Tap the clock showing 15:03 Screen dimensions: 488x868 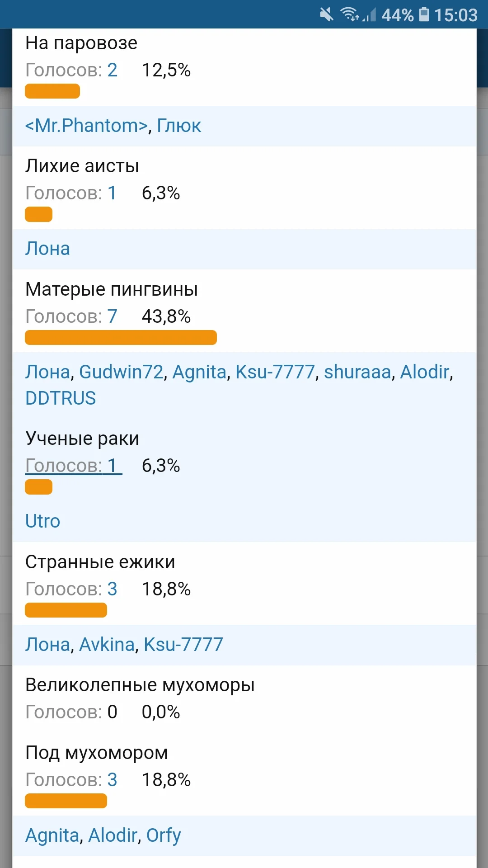coord(455,15)
